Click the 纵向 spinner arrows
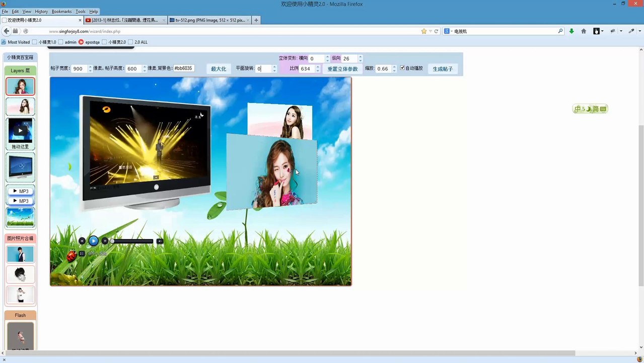The width and height of the screenshot is (644, 363). tap(360, 58)
